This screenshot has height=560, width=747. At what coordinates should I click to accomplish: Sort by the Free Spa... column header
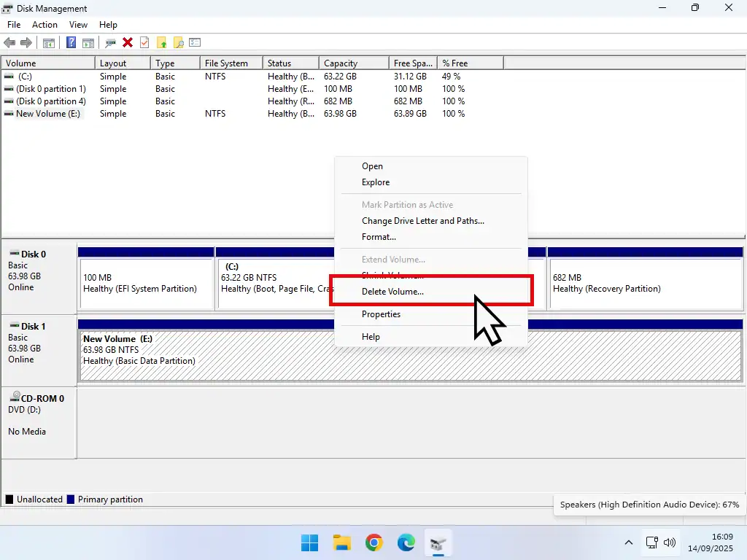coord(414,63)
